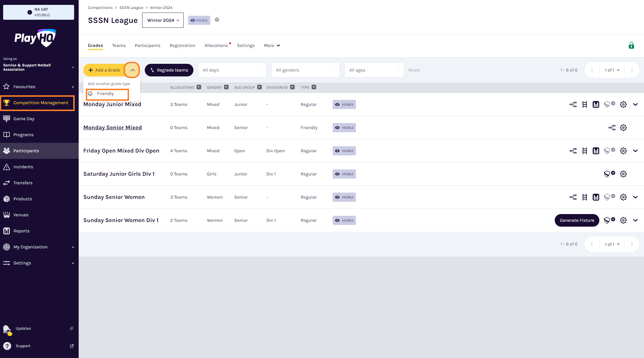Switch to the Registration tab

[183, 46]
